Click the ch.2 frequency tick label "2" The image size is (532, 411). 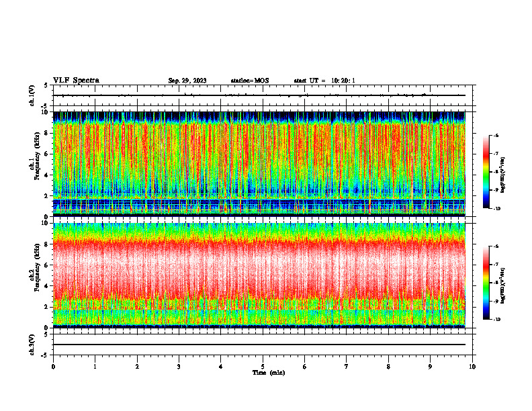tap(48, 307)
